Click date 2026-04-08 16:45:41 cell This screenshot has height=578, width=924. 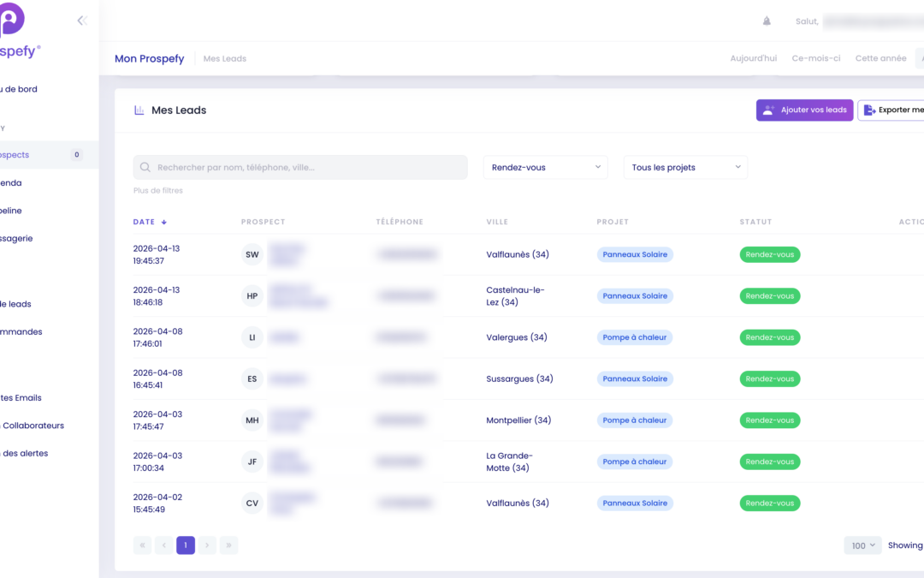(158, 378)
